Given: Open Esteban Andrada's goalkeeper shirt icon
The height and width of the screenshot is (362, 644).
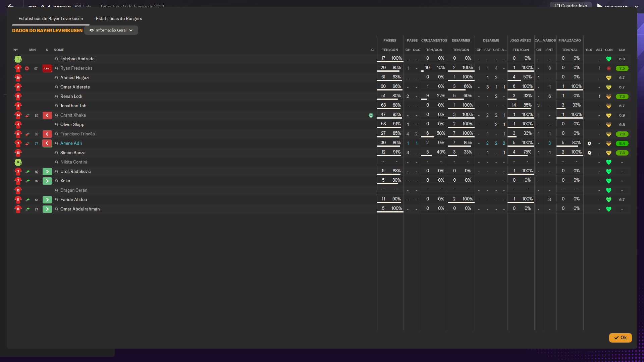Looking at the screenshot, I should tap(18, 59).
